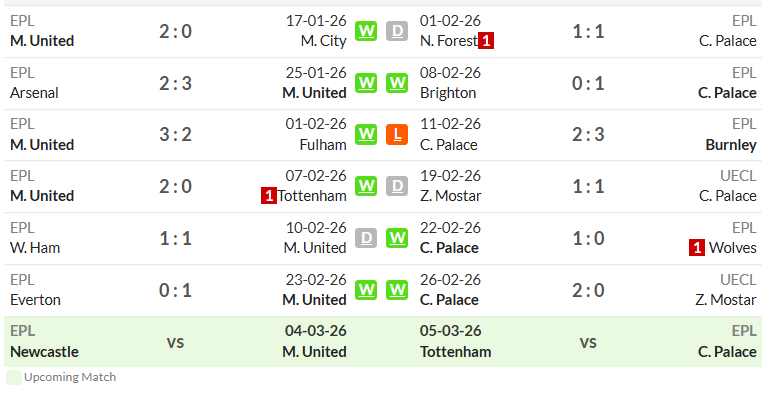Click the W badge for Everton vs M. United
The width and height of the screenshot is (762, 398).
(366, 290)
